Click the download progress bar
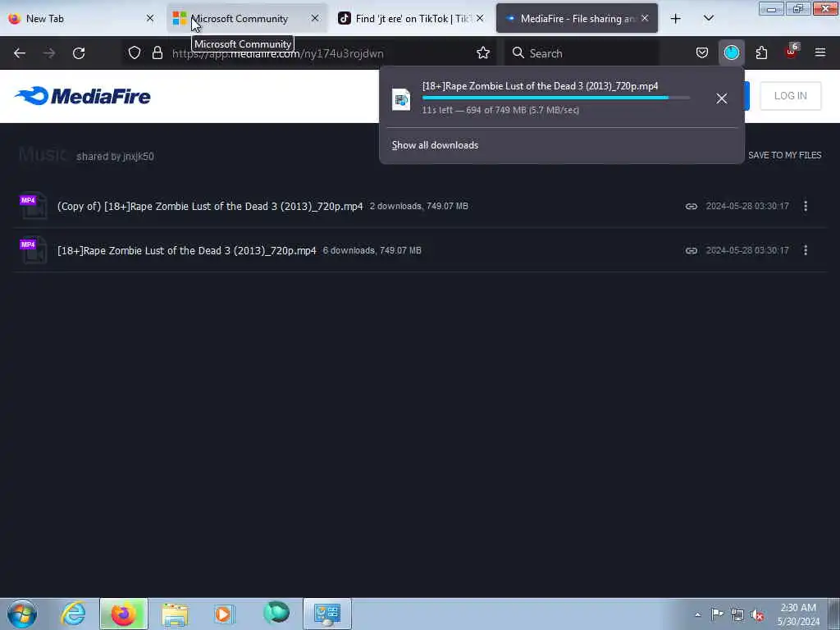The width and height of the screenshot is (840, 630). (555, 98)
